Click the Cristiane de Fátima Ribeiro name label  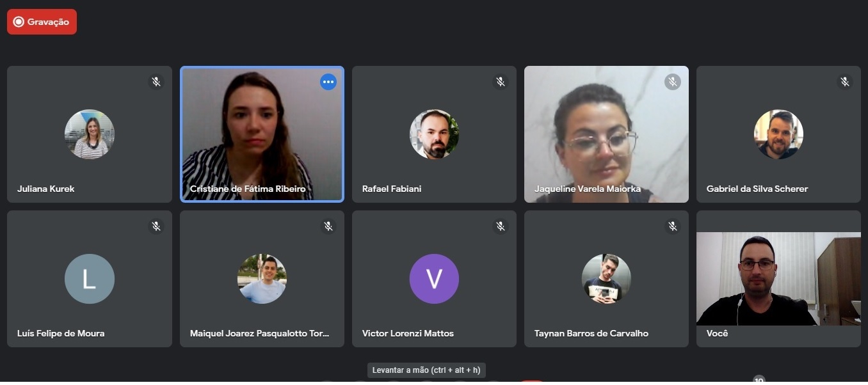click(x=248, y=189)
